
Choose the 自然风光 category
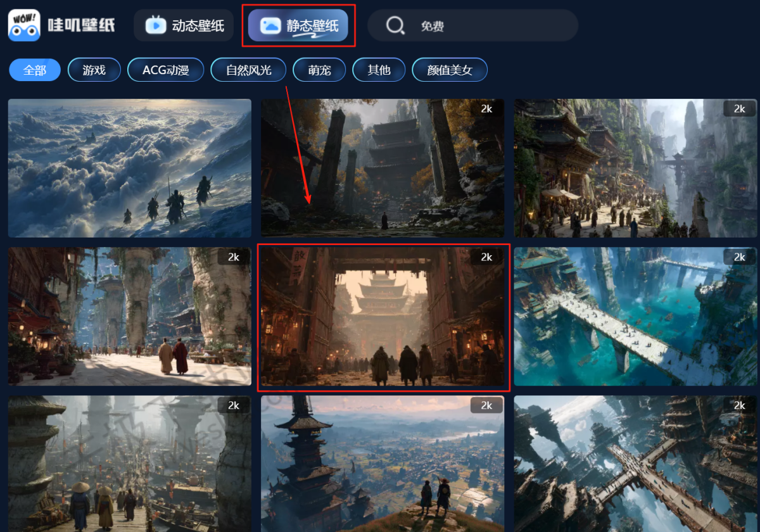(248, 70)
